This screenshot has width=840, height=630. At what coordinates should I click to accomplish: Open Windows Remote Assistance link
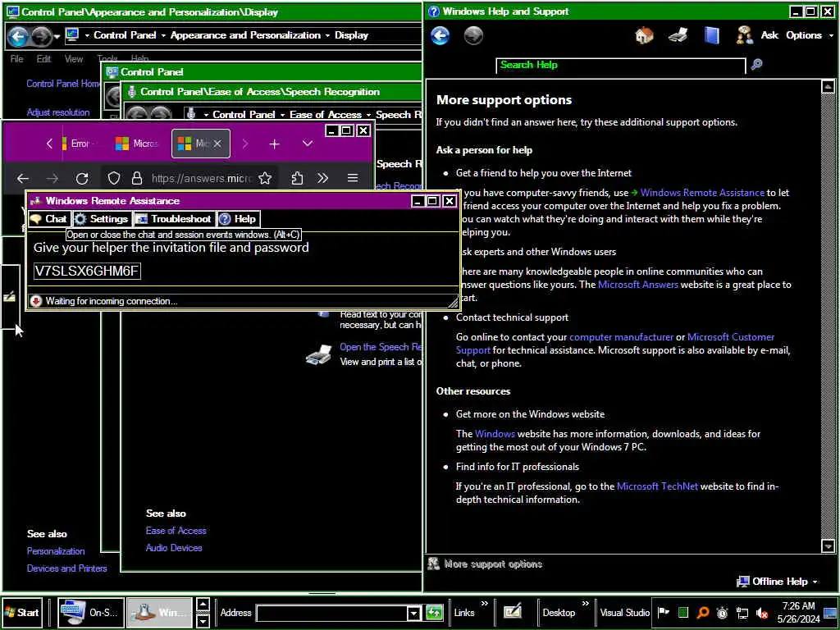pos(702,193)
